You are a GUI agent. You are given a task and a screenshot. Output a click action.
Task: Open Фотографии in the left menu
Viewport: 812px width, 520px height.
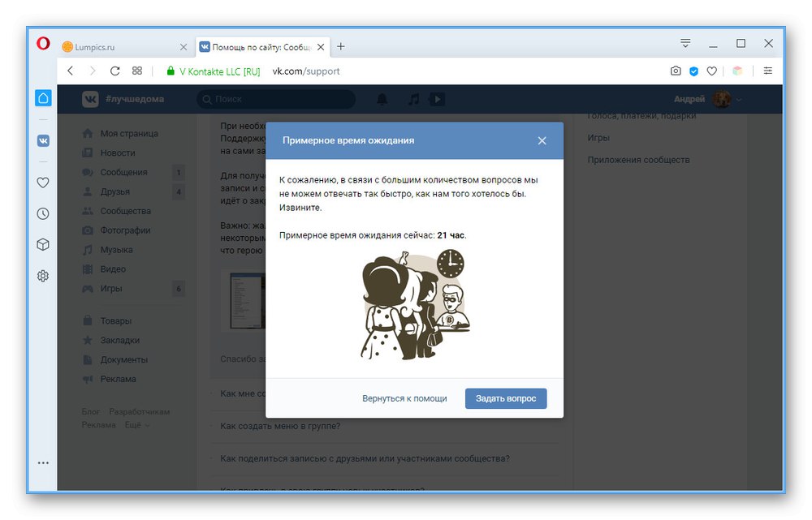coord(116,230)
